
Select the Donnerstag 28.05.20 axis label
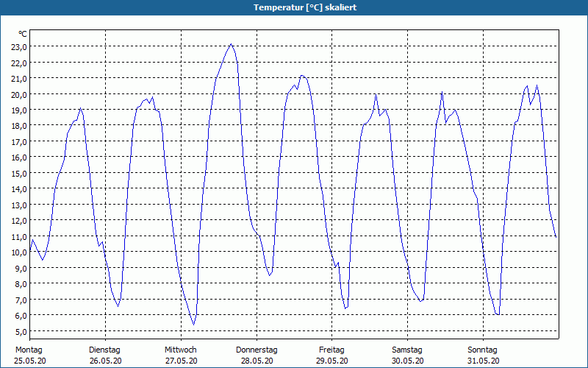tap(257, 355)
